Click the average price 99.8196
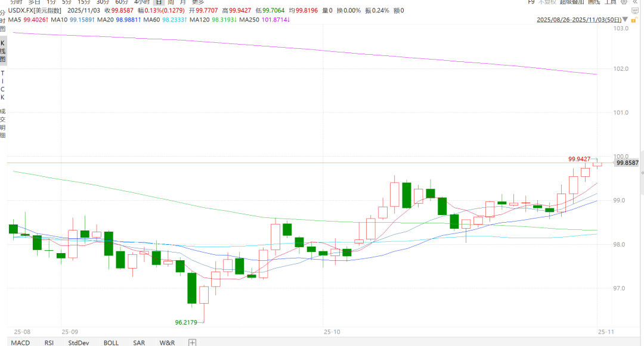The width and height of the screenshot is (644, 346). click(306, 11)
